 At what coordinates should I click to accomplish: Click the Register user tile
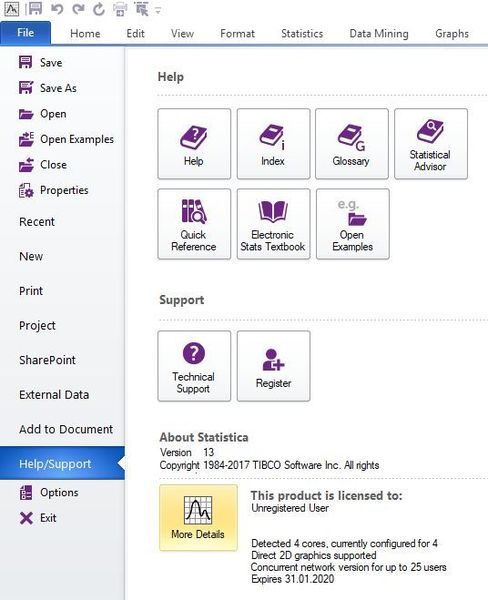click(273, 366)
